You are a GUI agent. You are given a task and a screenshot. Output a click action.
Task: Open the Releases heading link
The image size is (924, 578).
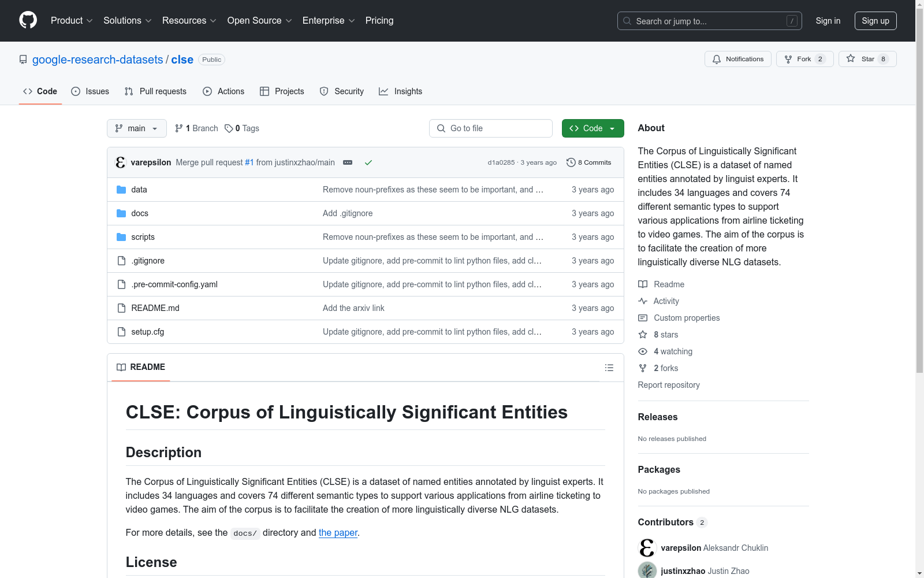[658, 417]
